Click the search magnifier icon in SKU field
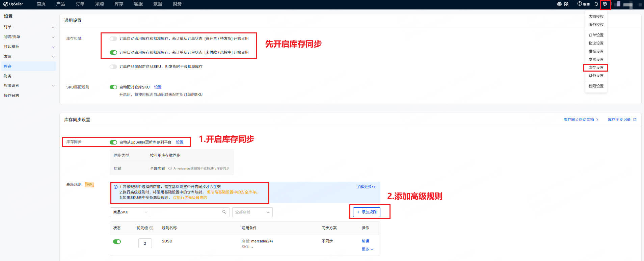The width and height of the screenshot is (644, 261). pyautogui.click(x=224, y=212)
